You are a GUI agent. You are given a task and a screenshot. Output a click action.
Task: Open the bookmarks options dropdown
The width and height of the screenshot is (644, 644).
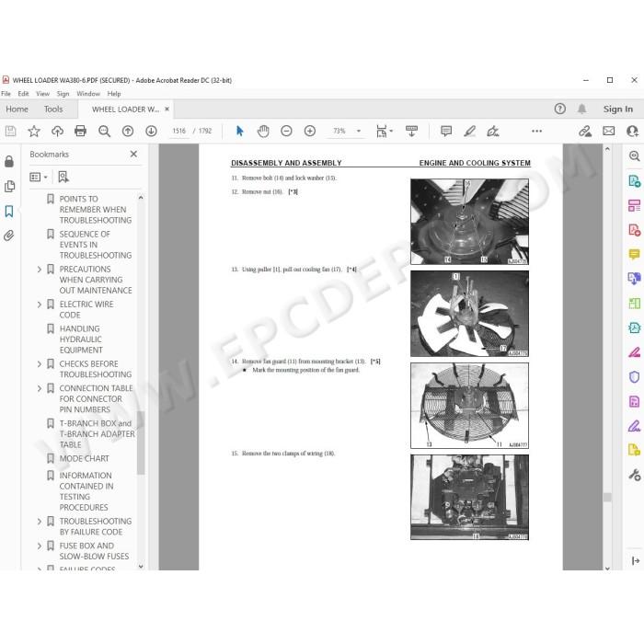pyautogui.click(x=39, y=177)
